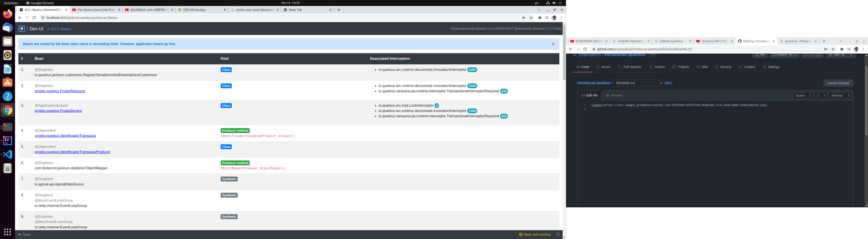Launch Firefox from the dock
868x239 pixels.
8,14
